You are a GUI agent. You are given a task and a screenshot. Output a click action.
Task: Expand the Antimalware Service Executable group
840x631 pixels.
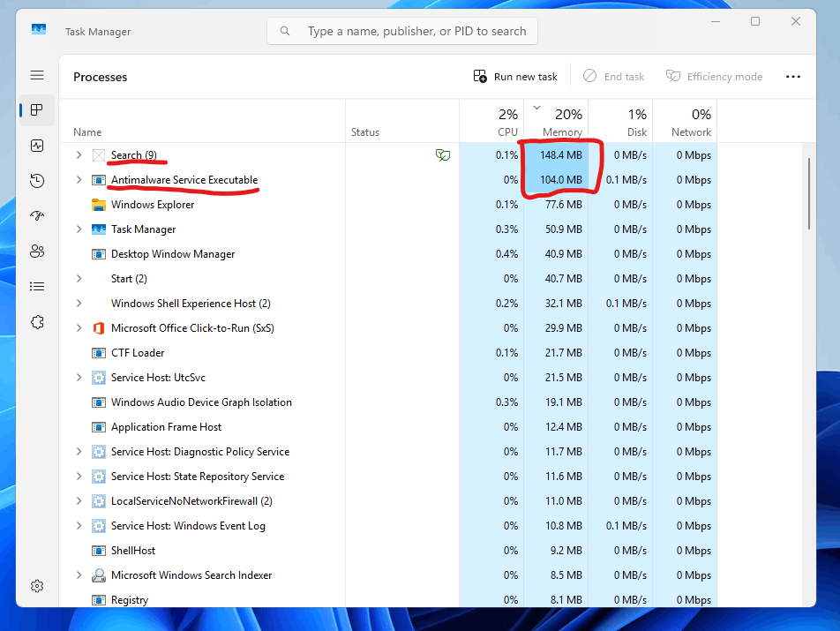(x=79, y=179)
